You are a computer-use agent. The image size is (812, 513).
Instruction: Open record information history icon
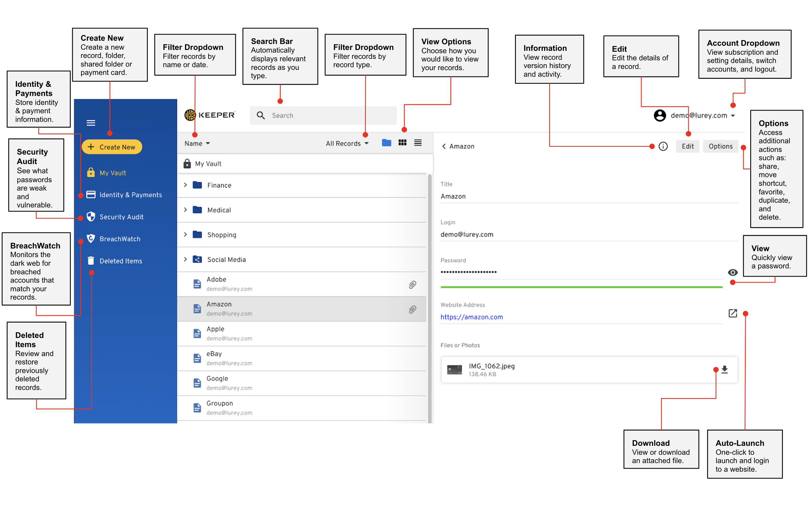point(663,146)
